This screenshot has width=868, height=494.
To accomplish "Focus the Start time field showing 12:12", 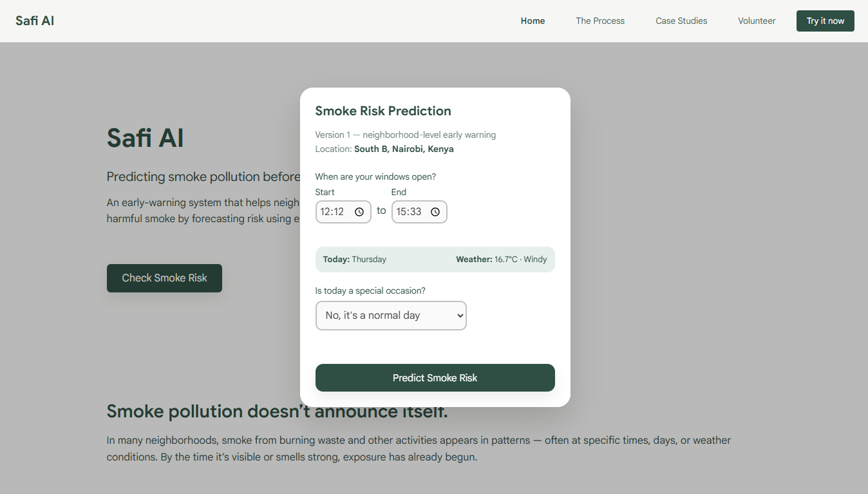I will click(x=334, y=212).
